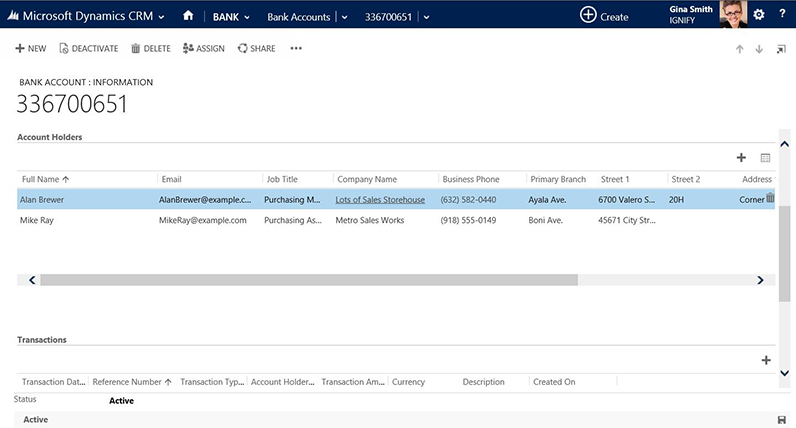Open the Lots of Sales Storehouse link
The height and width of the screenshot is (428, 796).
pyautogui.click(x=380, y=200)
